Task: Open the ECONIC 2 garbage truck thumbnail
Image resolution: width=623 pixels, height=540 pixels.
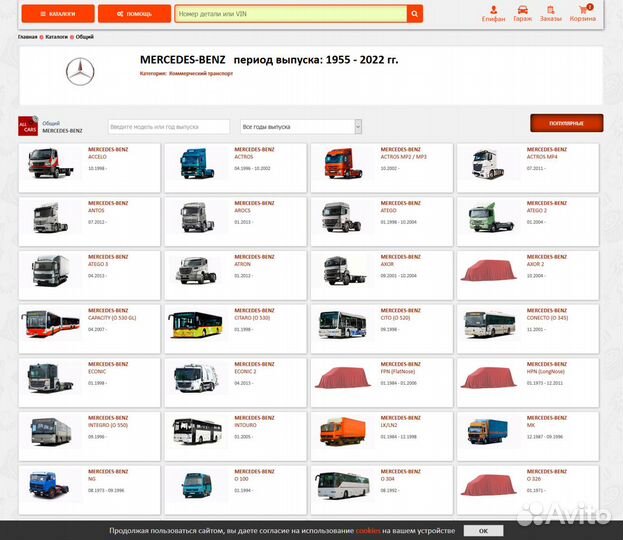Action: pos(196,378)
